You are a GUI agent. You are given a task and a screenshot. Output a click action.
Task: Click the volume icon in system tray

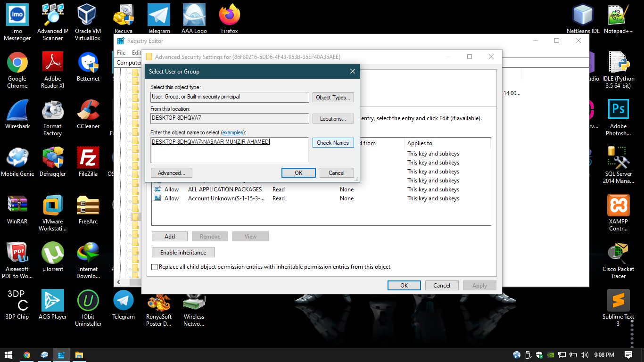[585, 355]
